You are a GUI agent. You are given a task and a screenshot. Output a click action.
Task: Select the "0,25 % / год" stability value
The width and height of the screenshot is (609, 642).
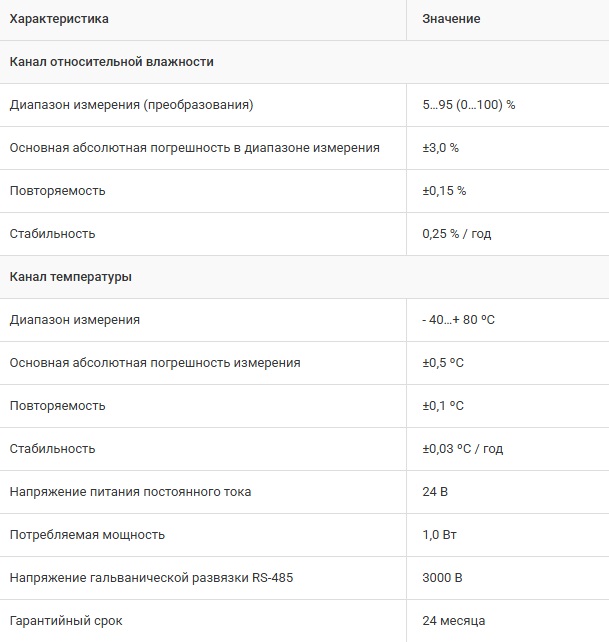coord(456,234)
